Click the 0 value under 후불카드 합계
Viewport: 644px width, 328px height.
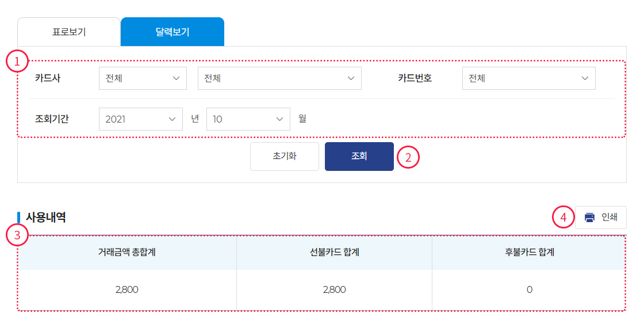(530, 290)
